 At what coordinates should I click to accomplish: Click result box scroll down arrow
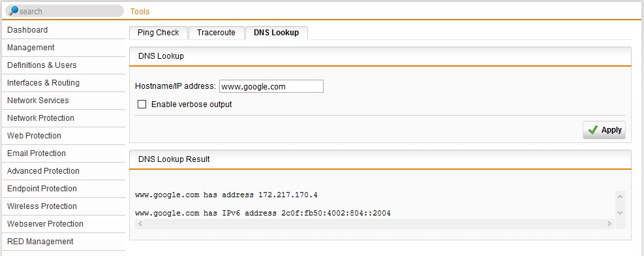tap(620, 212)
